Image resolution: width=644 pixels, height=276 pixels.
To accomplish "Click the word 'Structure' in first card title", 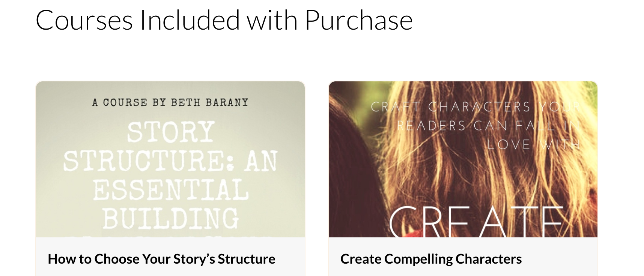I will click(x=247, y=259).
